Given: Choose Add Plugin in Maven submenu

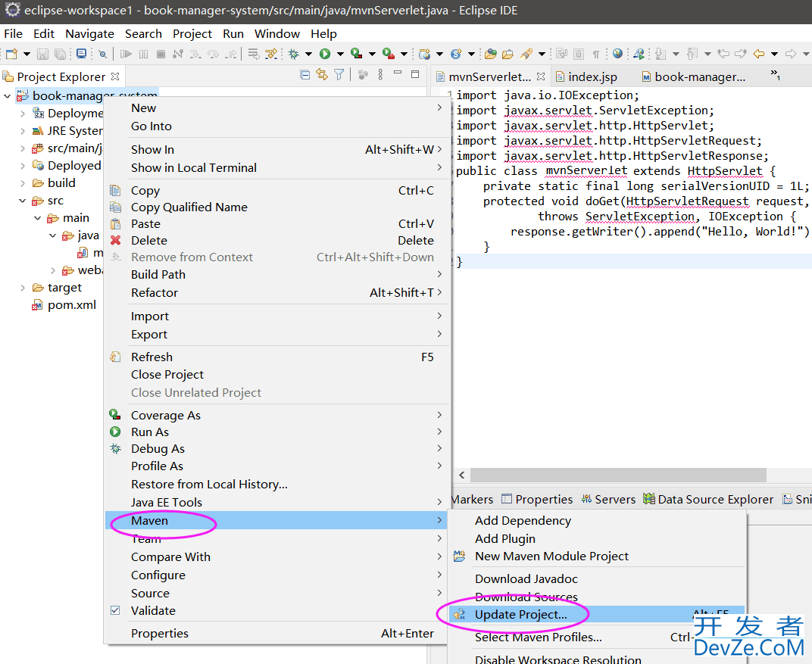Looking at the screenshot, I should click(597, 539).
